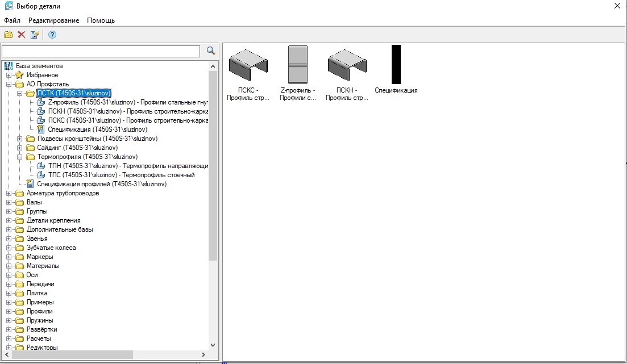
Task: Select the Маркеры folder
Action: coord(40,257)
